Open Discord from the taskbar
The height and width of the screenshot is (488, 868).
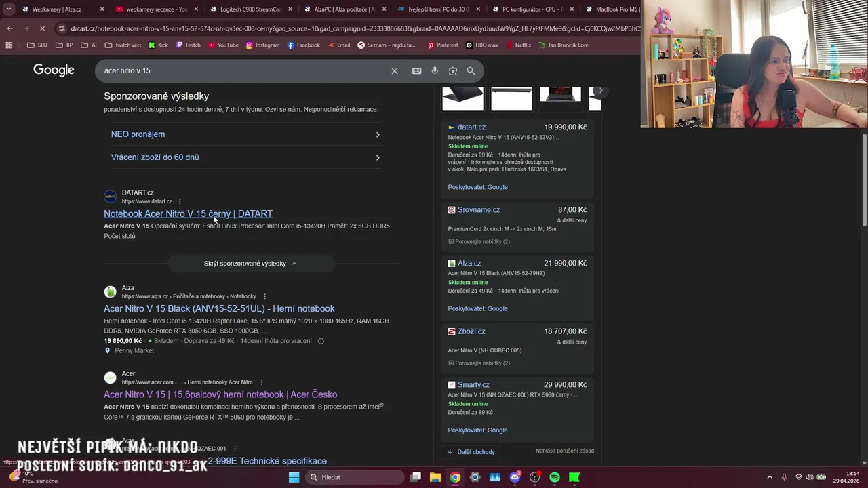[x=515, y=477]
